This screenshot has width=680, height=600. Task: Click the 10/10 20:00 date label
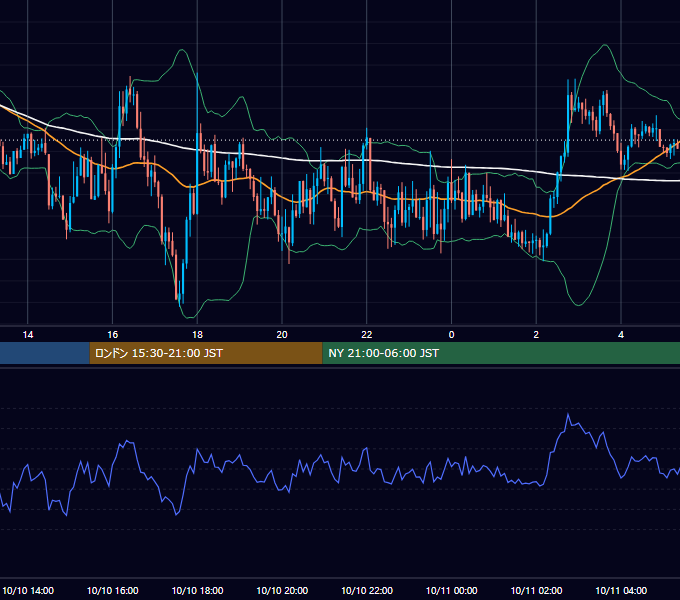[282, 590]
